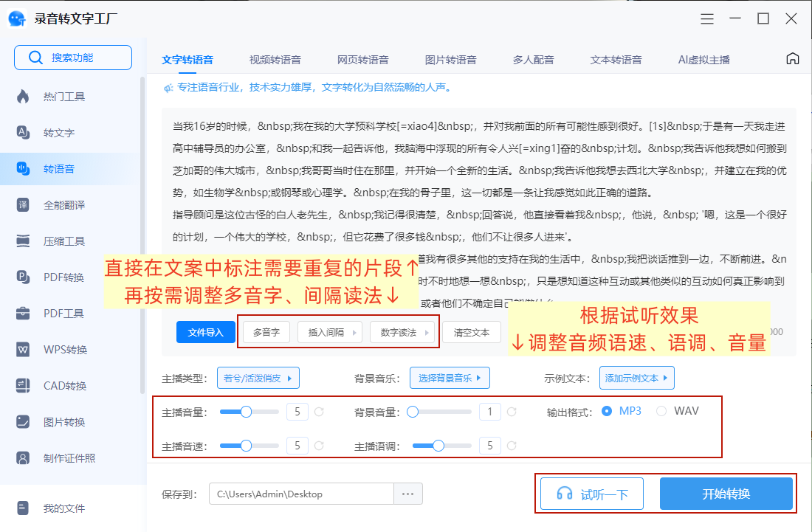Click the speaker announcement icon
Image resolution: width=812 pixels, height=532 pixels.
(168, 88)
